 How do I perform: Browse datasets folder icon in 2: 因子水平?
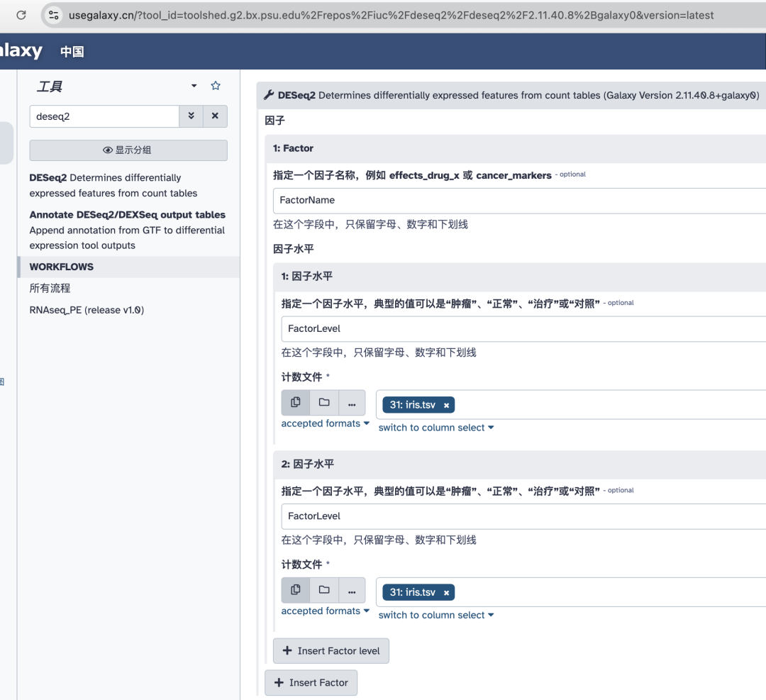pos(324,590)
